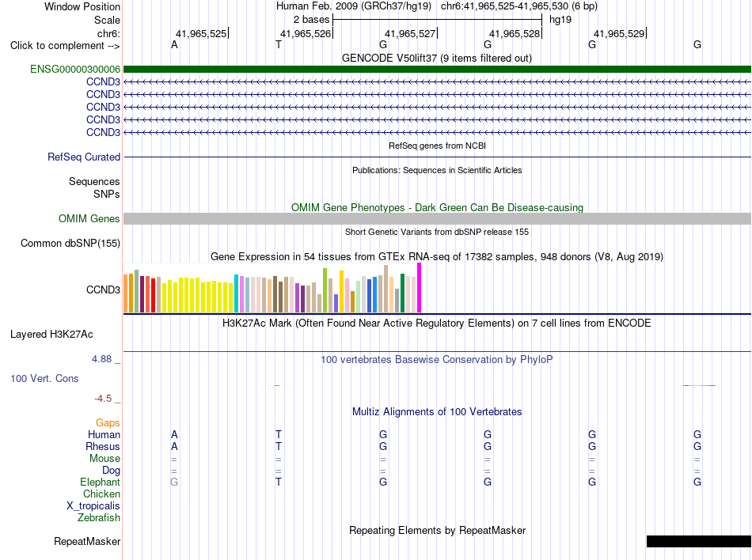Click the magenta bar ending the GTEx chart
The image size is (752, 560).
(420, 287)
